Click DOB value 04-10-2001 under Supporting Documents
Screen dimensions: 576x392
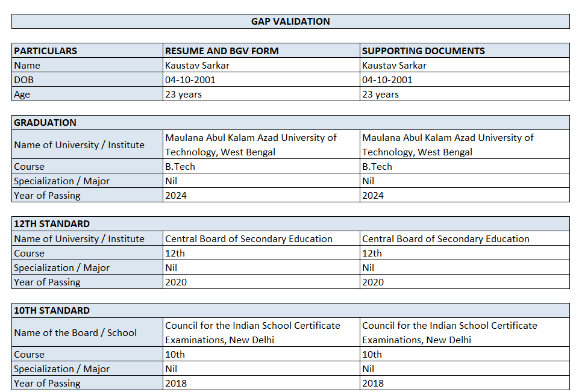387,80
